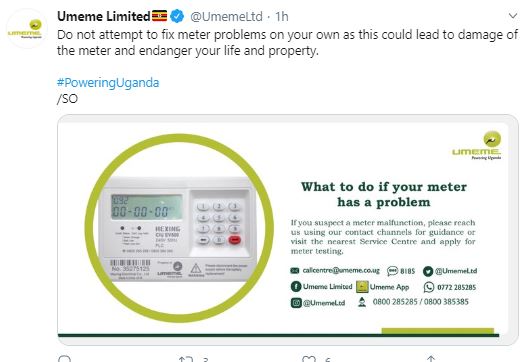Click the Umeme profile avatar

(x=27, y=28)
